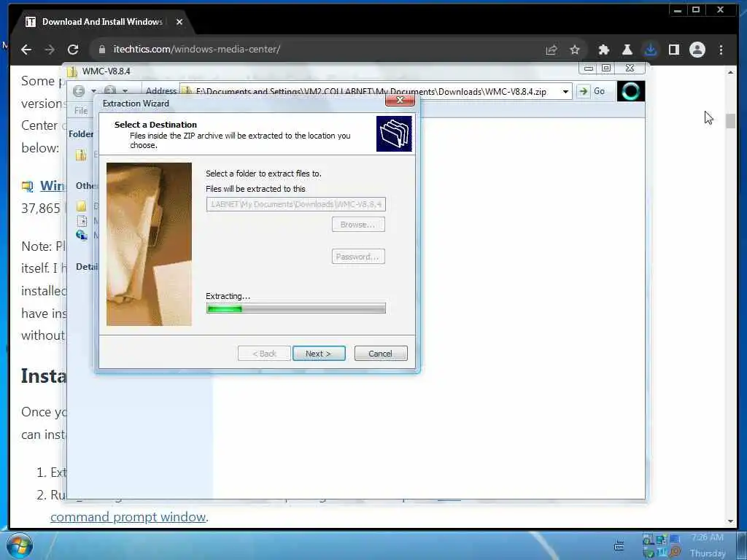Open the Address bar dropdown in WMC window

tap(565, 91)
